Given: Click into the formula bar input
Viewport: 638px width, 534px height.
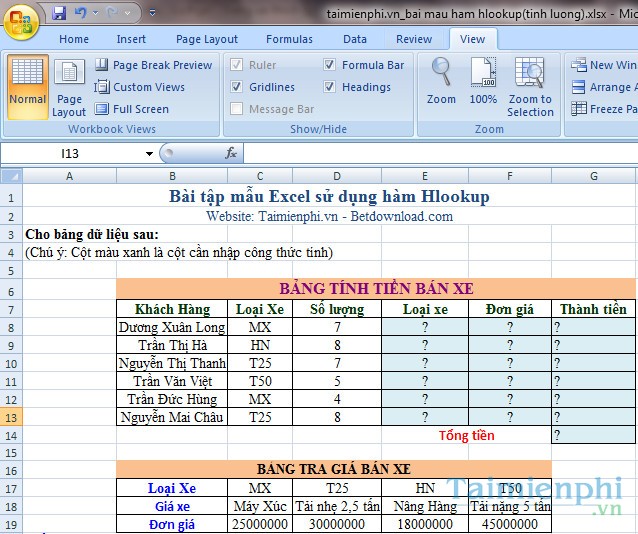Looking at the screenshot, I should pos(441,153).
